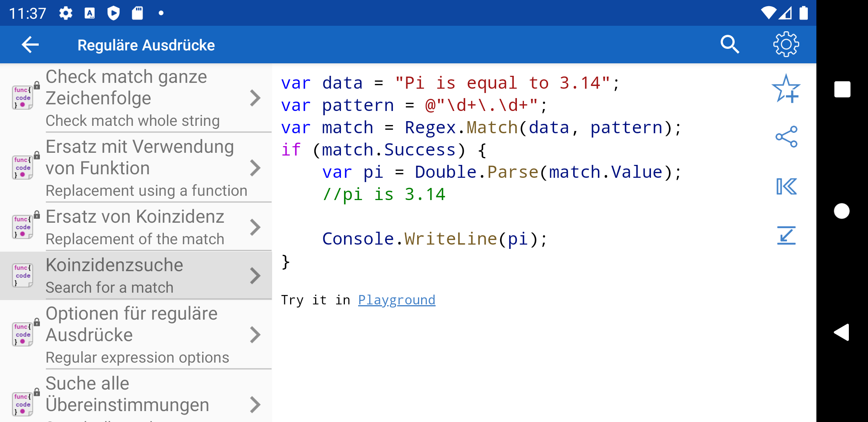
Task: Tap locked code icon for Ersatz mit Verwendung
Action: 26,166
